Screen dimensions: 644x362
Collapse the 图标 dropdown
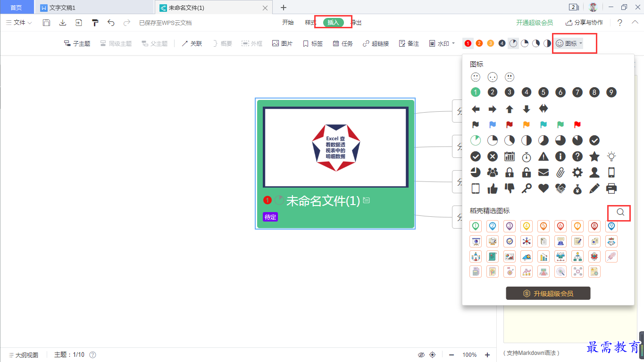[x=569, y=43]
